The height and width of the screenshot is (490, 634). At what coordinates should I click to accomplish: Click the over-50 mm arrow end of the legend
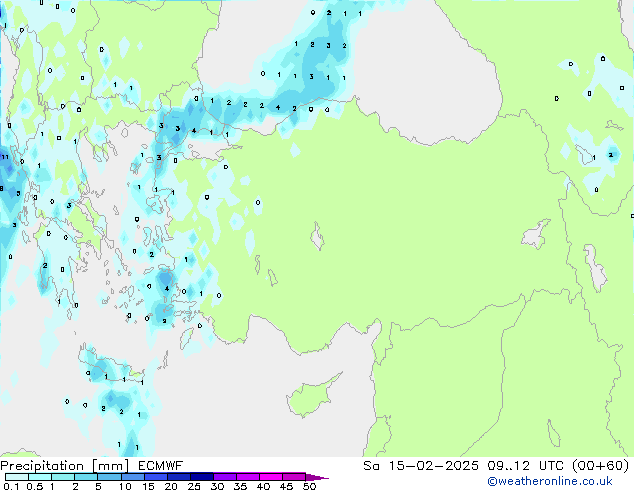pyautogui.click(x=317, y=477)
